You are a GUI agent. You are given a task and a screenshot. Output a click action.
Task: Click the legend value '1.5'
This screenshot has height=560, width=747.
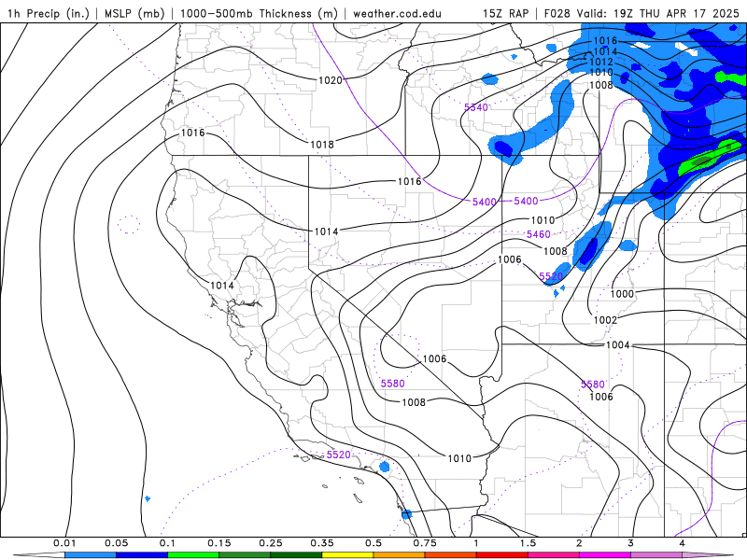(528, 543)
